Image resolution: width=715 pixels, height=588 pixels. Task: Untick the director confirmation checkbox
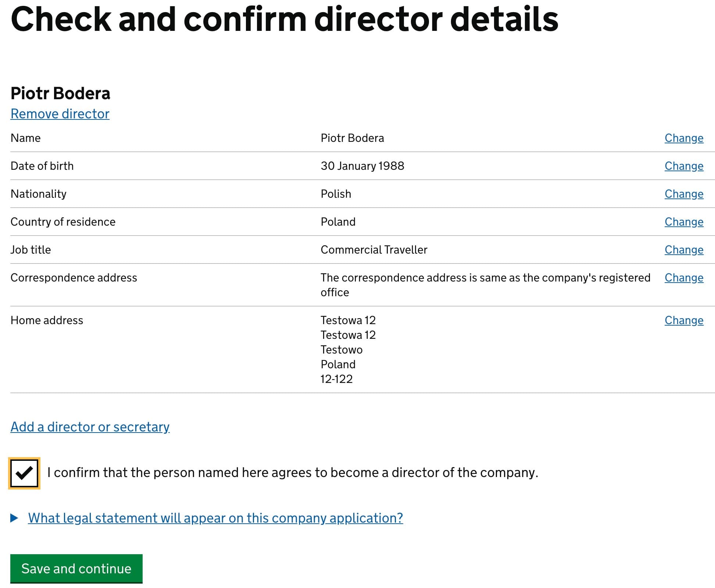click(24, 473)
